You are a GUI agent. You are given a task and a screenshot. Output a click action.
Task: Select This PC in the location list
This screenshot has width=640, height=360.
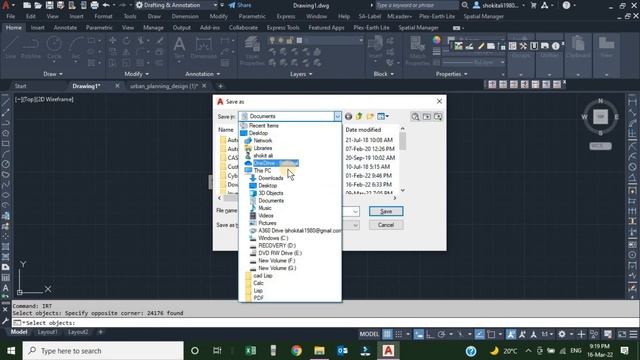(262, 171)
